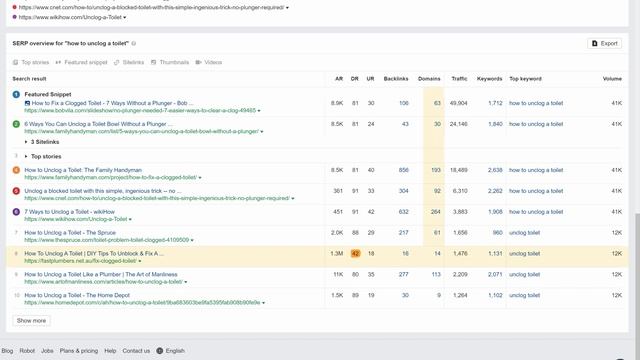Open English language selector in footer
The image size is (640, 360).
coord(171,351)
